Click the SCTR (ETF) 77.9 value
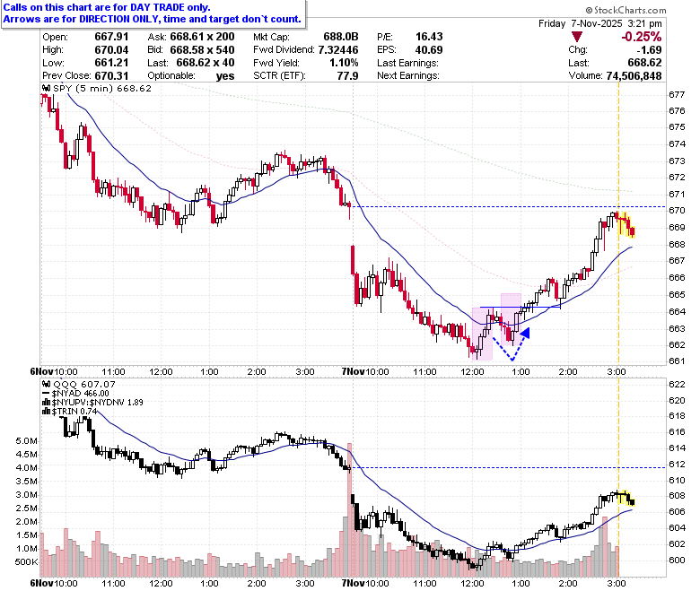Image resolution: width=700 pixels, height=591 pixels. (348, 76)
